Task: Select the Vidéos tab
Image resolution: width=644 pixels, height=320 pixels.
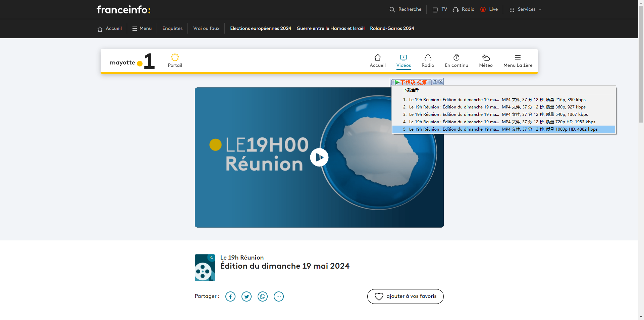Action: click(404, 61)
